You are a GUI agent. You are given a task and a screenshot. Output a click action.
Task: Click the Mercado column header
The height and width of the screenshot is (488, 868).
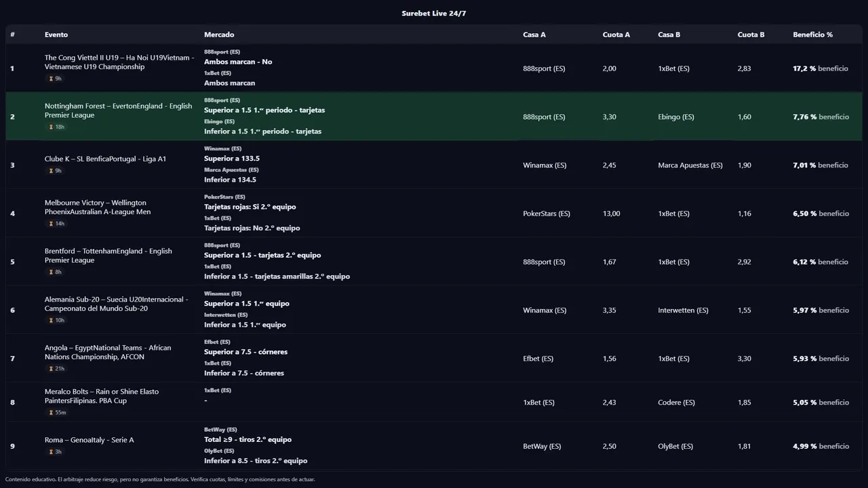(219, 35)
